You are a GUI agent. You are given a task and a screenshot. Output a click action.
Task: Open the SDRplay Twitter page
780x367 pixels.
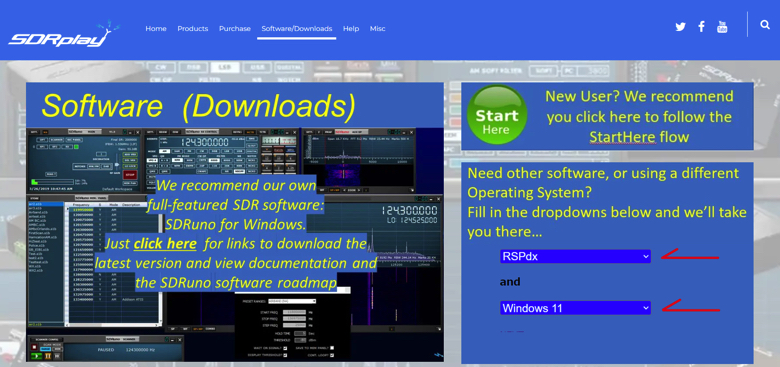pyautogui.click(x=680, y=27)
